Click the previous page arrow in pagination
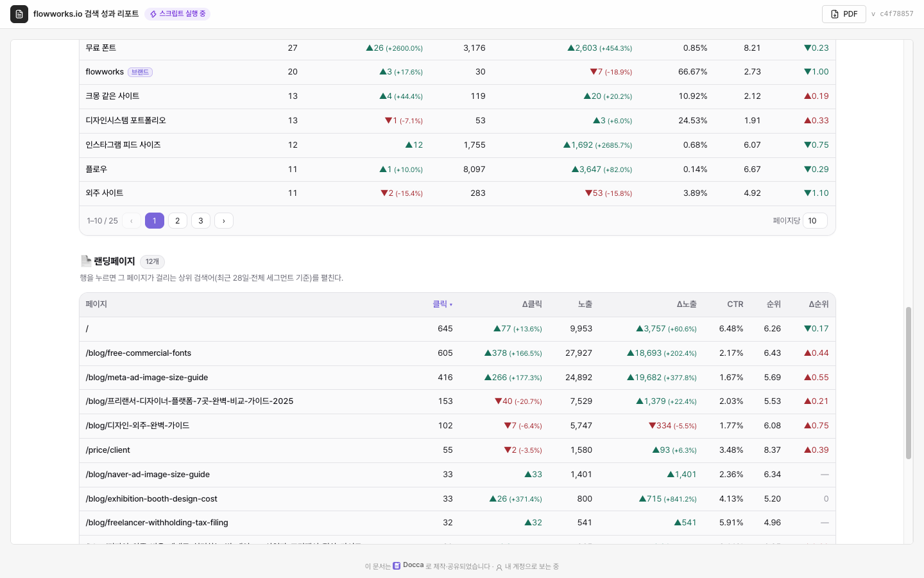The height and width of the screenshot is (578, 924). (x=132, y=221)
